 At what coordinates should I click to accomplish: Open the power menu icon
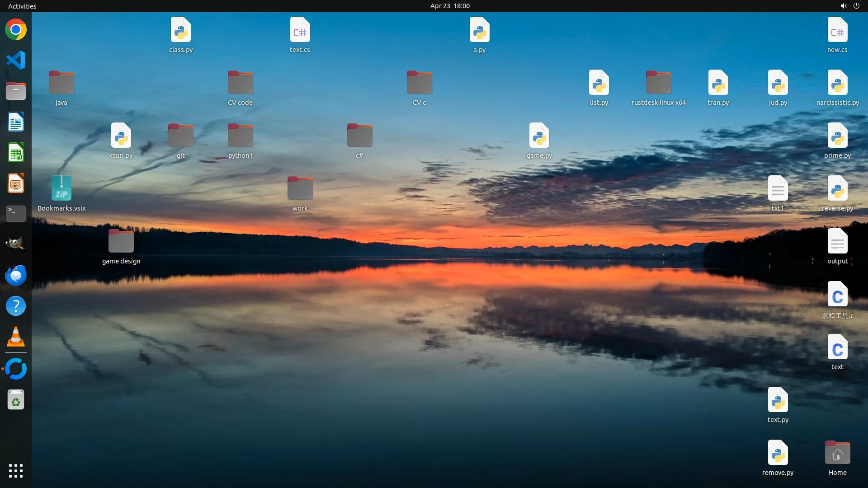coord(856,6)
